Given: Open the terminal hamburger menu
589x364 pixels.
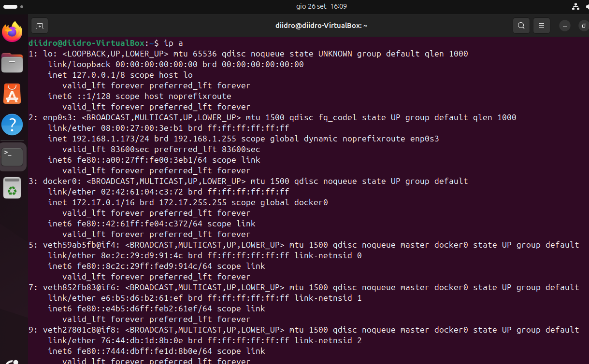Looking at the screenshot, I should (x=542, y=26).
